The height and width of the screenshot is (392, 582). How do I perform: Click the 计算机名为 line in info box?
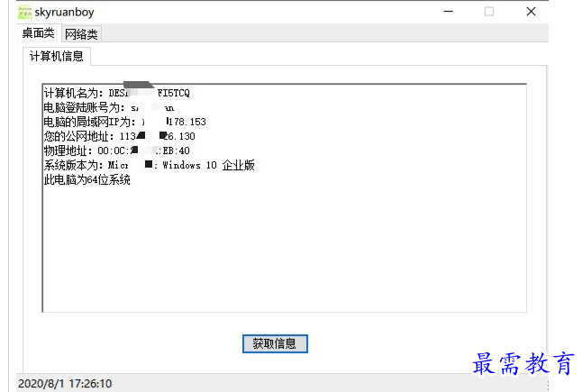click(116, 93)
